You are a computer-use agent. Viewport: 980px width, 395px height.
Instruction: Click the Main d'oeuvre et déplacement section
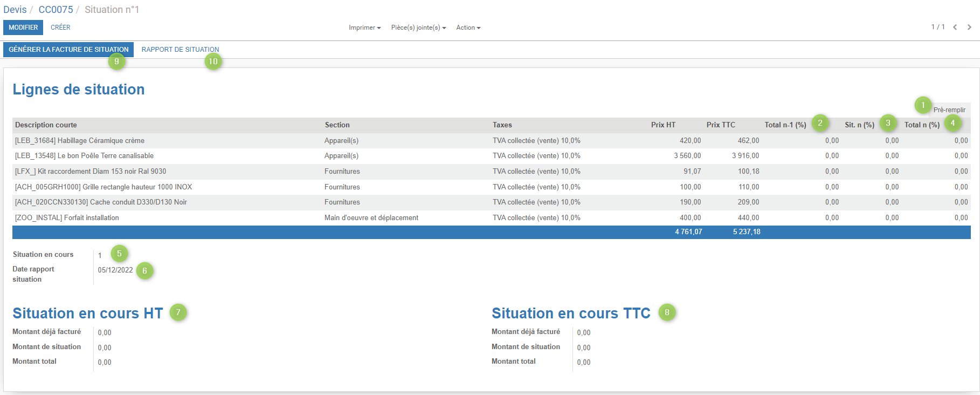point(371,218)
